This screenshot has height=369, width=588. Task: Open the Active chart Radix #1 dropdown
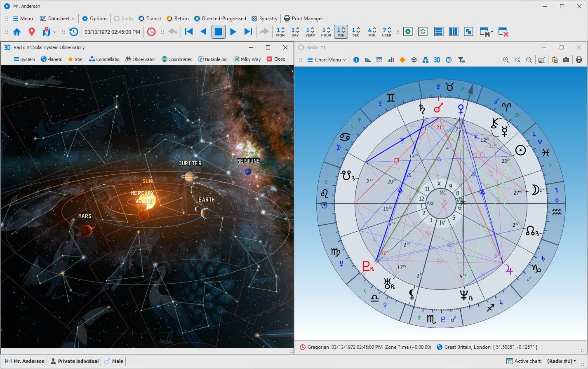(561, 361)
